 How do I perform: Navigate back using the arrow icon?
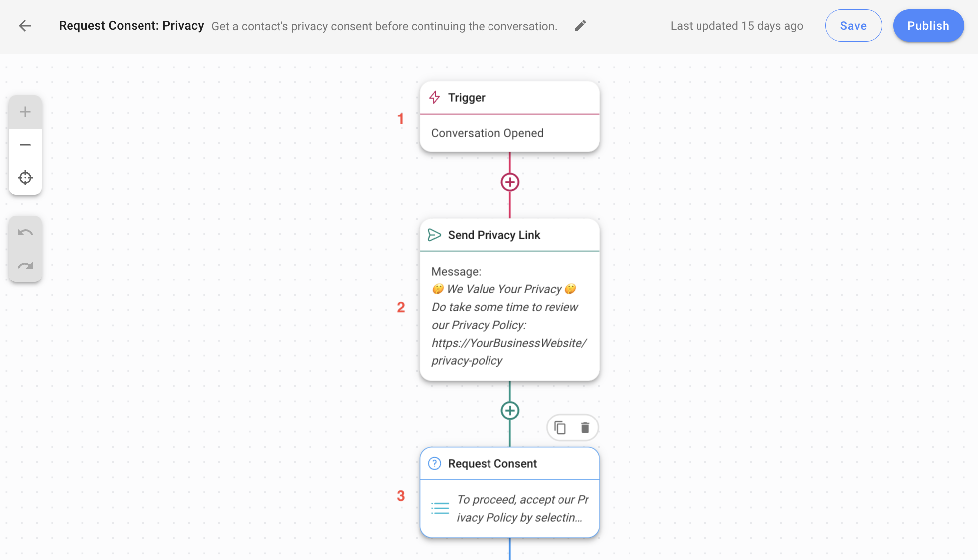click(24, 26)
